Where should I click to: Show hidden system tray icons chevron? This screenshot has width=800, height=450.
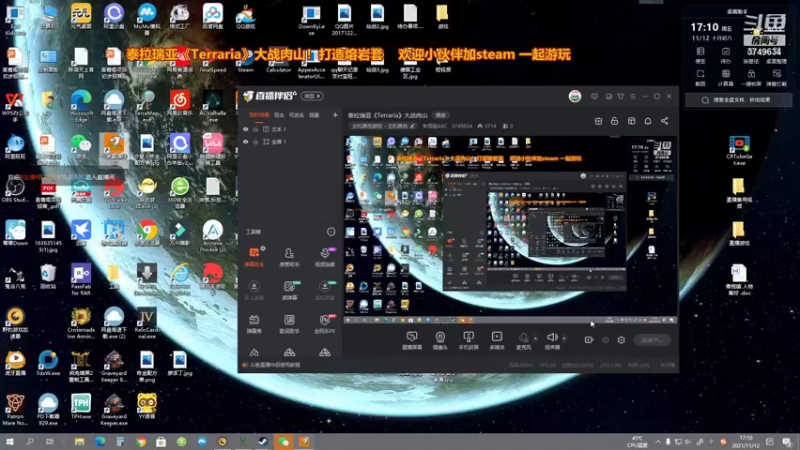[x=658, y=442]
